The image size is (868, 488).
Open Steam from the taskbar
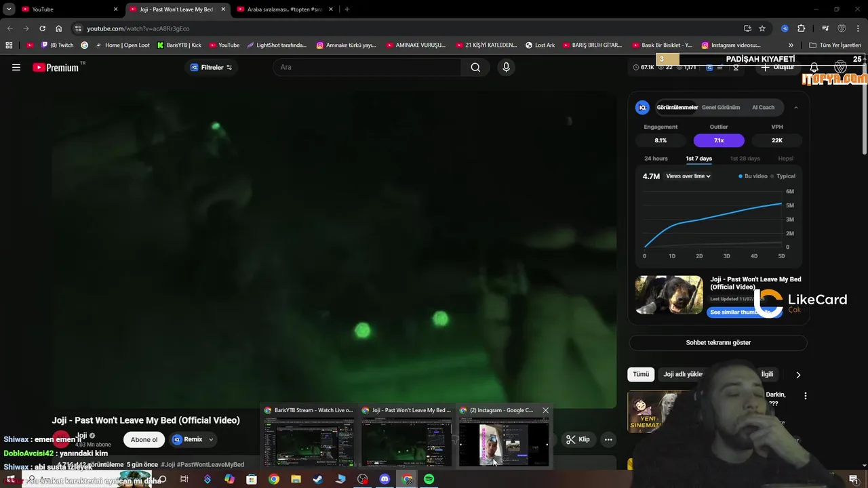317,479
